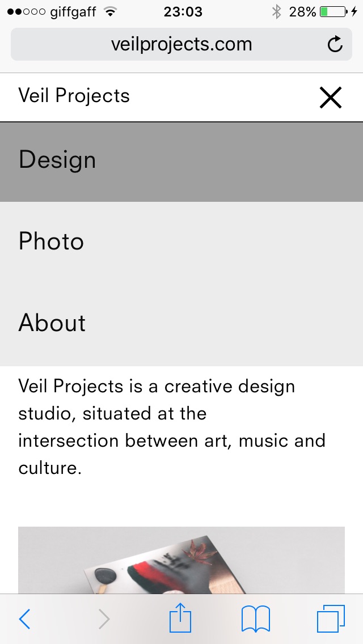Tap the giffgaff carrier label
The height and width of the screenshot is (644, 363).
coord(73,11)
